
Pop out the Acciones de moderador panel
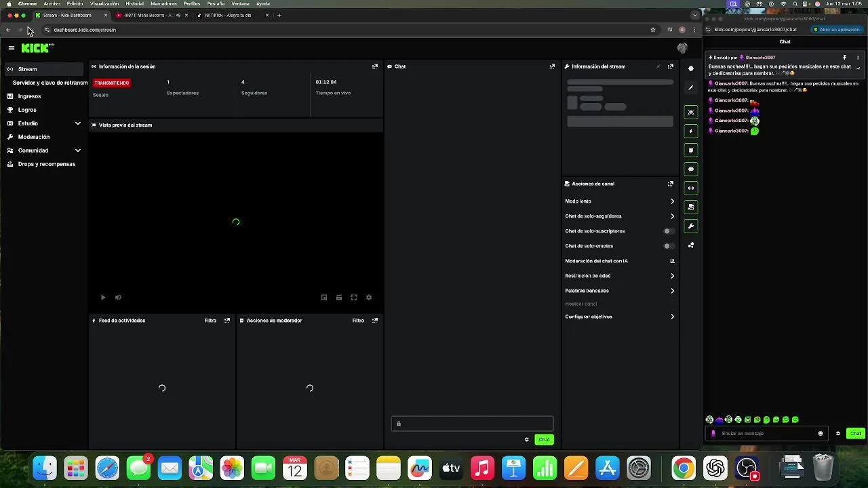[375, 321]
